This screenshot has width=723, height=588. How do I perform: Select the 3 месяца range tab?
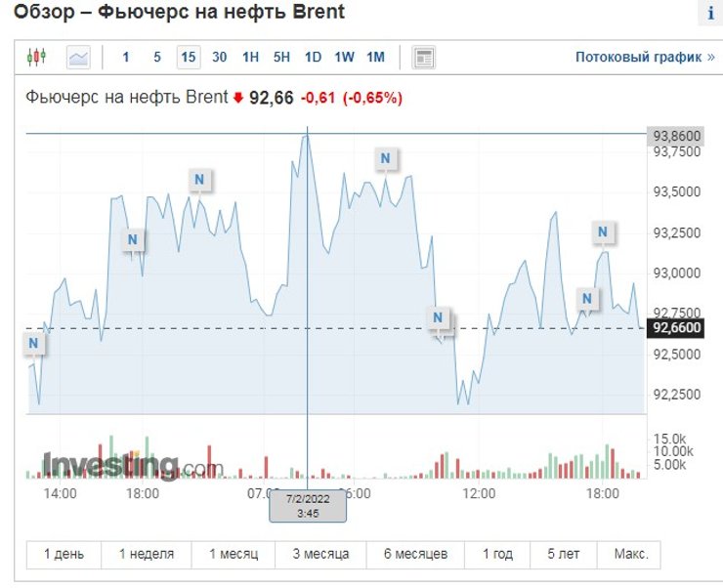[x=320, y=554]
